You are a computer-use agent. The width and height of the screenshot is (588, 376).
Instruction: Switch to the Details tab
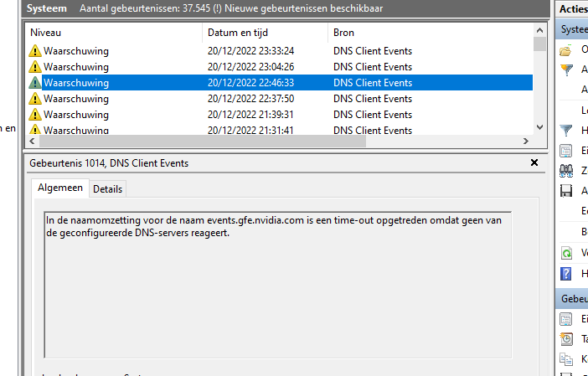pyautogui.click(x=107, y=189)
